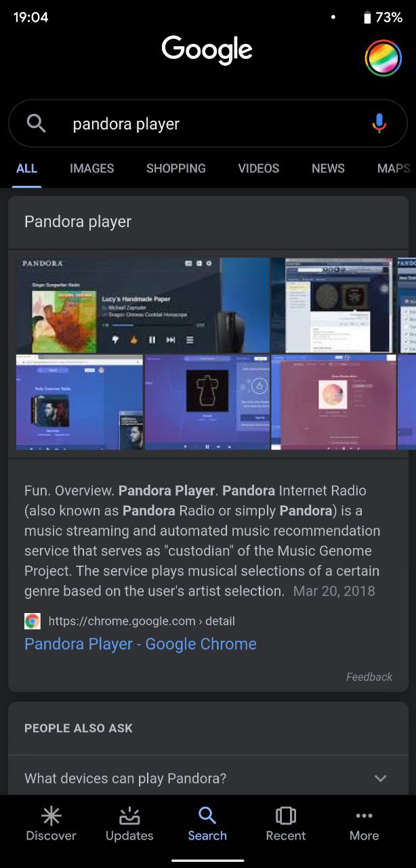Open the More menu in the bottom bar
Screen dimensions: 416x868
point(364,824)
